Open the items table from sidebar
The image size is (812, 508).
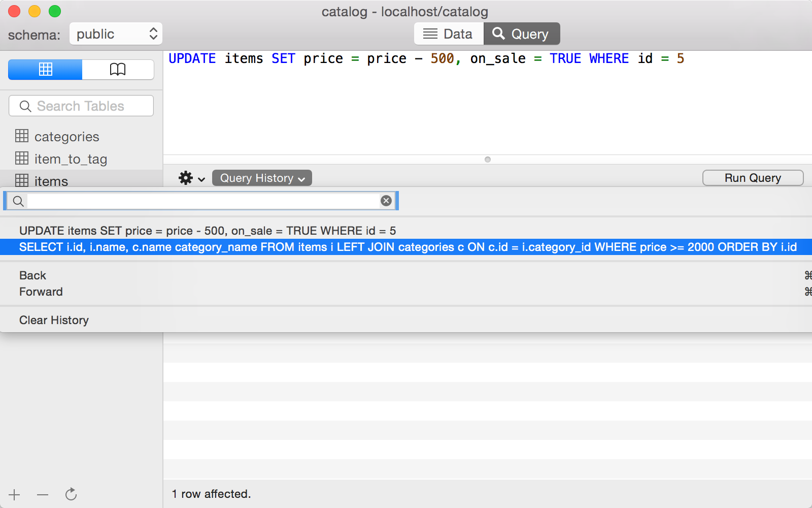pyautogui.click(x=51, y=181)
